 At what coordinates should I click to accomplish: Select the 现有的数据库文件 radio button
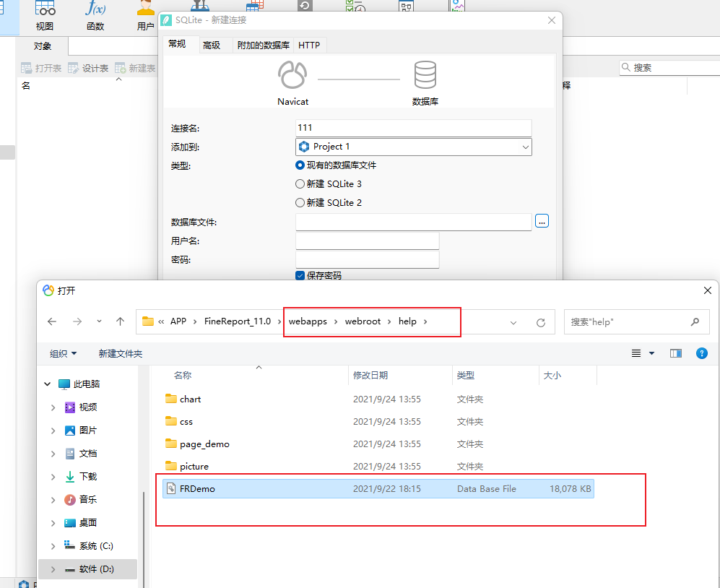300,165
